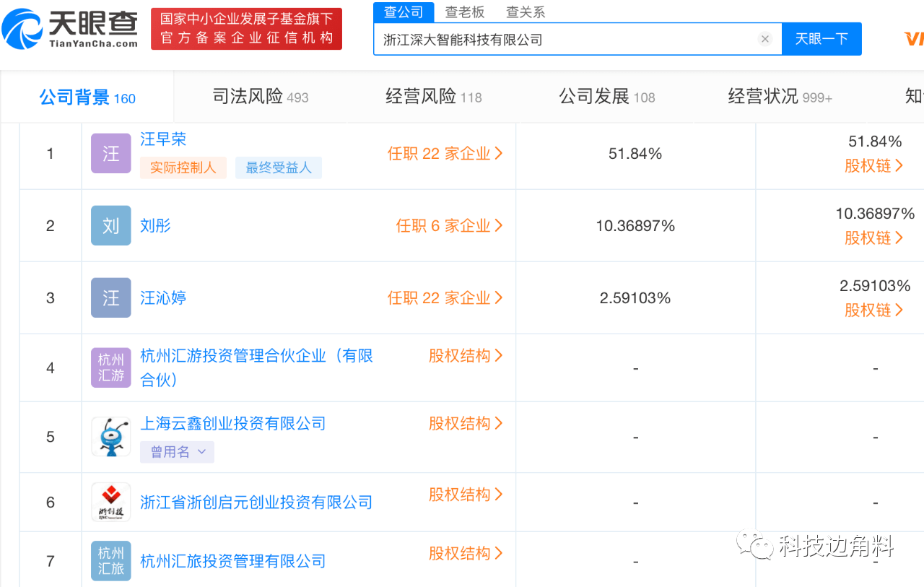The image size is (924, 587).
Task: Open 股权链 for 51.84% shareholder
Action: click(x=874, y=165)
